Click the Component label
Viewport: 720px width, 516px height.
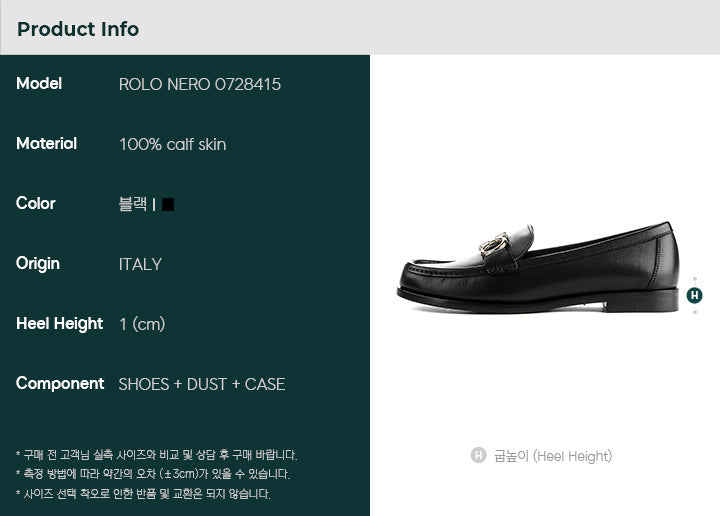(x=60, y=384)
